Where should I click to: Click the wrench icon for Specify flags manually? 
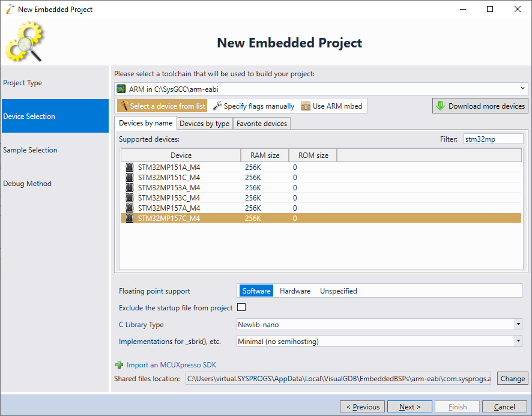click(217, 106)
